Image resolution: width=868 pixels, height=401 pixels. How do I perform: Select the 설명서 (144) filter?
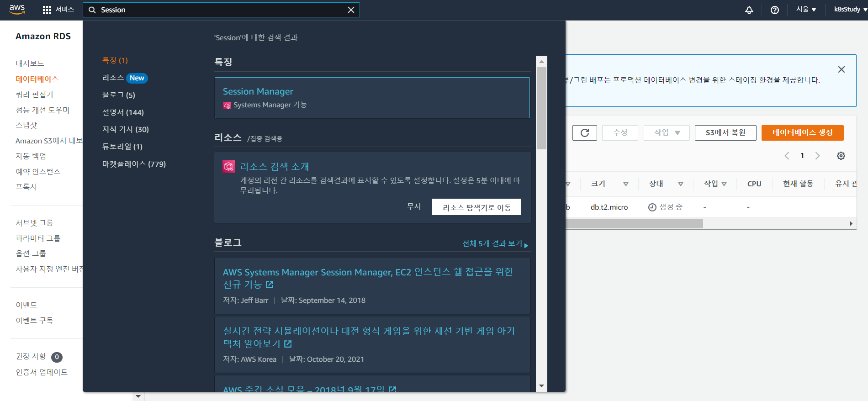click(x=123, y=112)
